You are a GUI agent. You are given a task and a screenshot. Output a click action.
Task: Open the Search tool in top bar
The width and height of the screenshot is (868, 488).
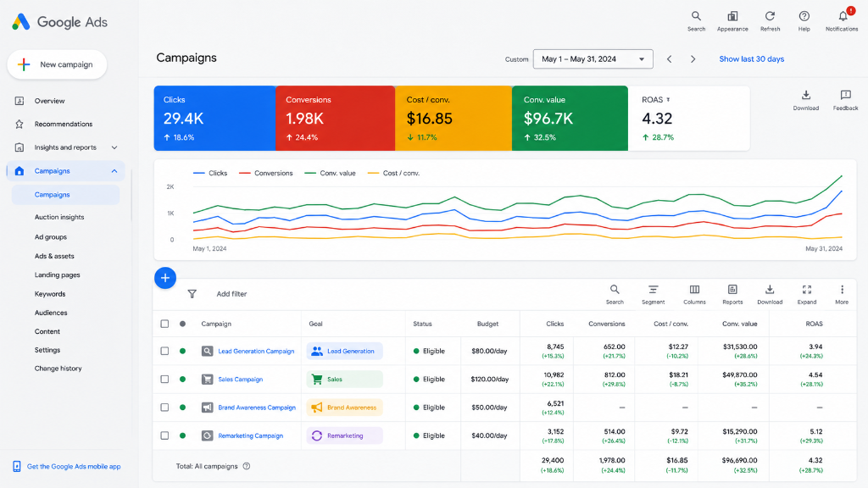[x=696, y=21]
